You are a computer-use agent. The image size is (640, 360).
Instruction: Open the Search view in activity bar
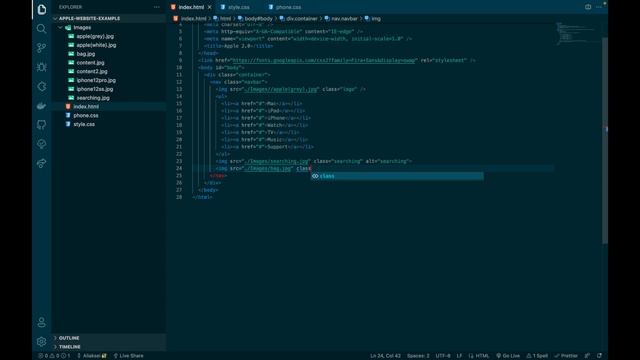(x=42, y=29)
